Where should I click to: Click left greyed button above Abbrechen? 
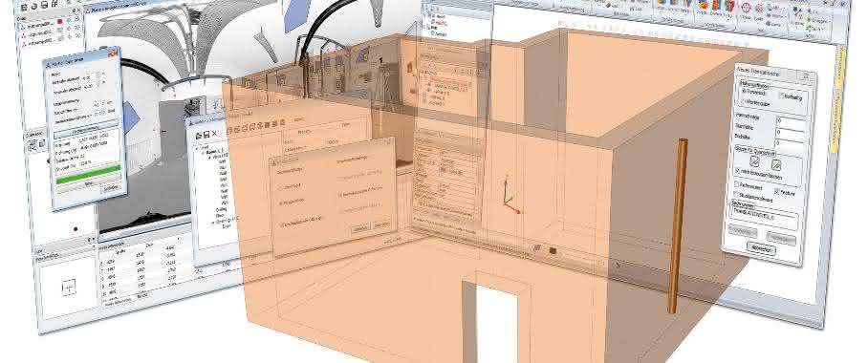(x=743, y=231)
